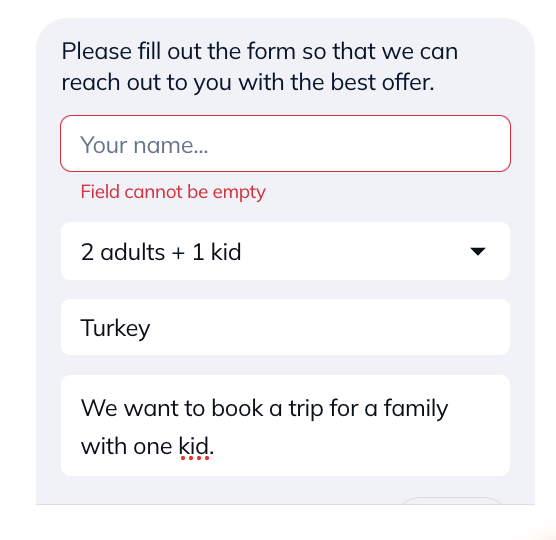Click the 'with one kid.' line in textarea
The image size is (556, 540).
pos(147,446)
